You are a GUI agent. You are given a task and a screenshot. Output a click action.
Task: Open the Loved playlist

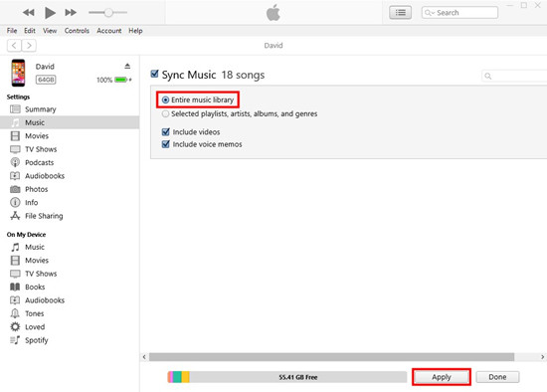(70, 327)
